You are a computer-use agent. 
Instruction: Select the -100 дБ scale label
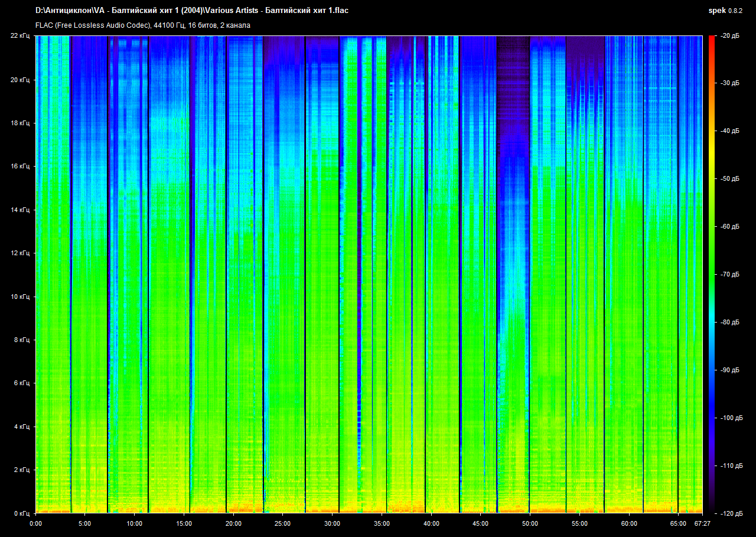click(731, 418)
